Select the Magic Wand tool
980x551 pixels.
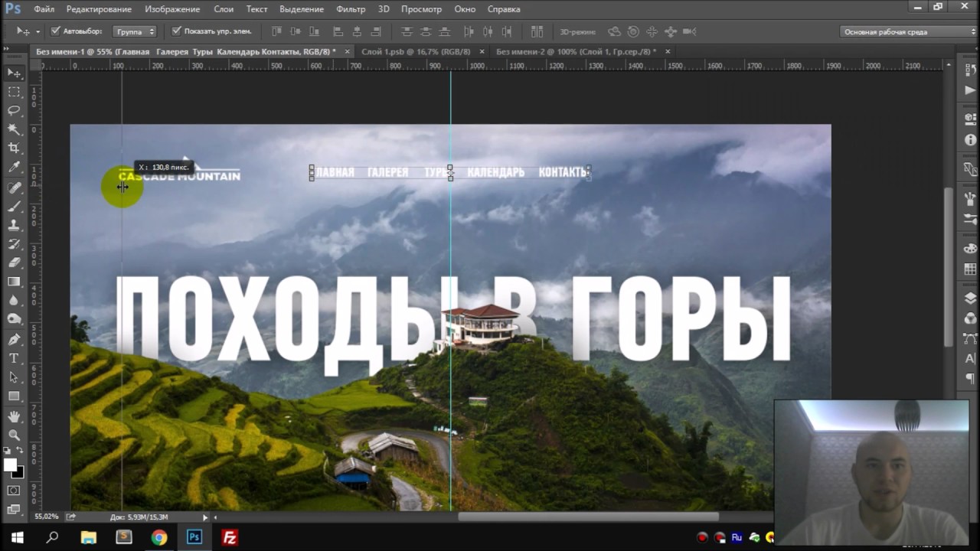click(x=14, y=129)
